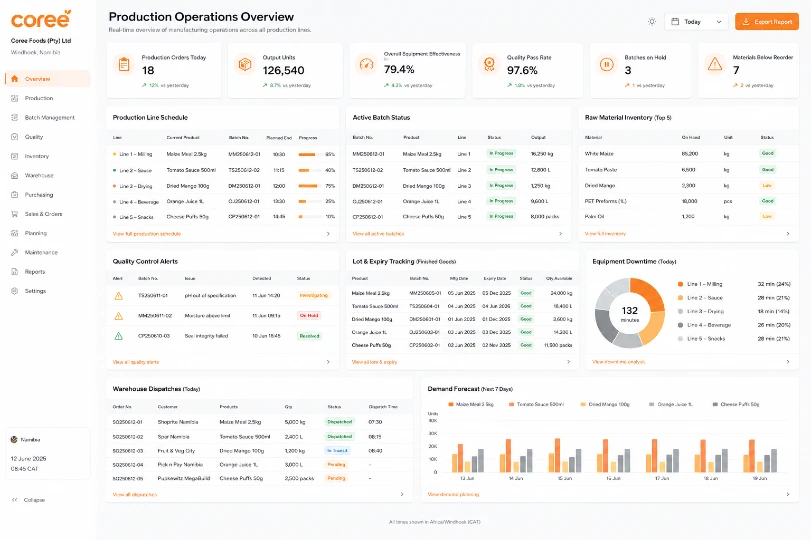Open Batch Management menu item
This screenshot has height=540, width=811.
click(x=47, y=117)
